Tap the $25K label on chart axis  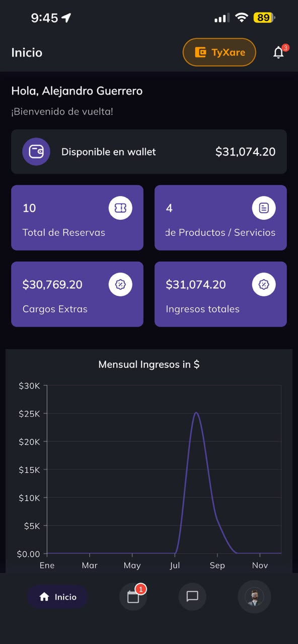tap(29, 414)
